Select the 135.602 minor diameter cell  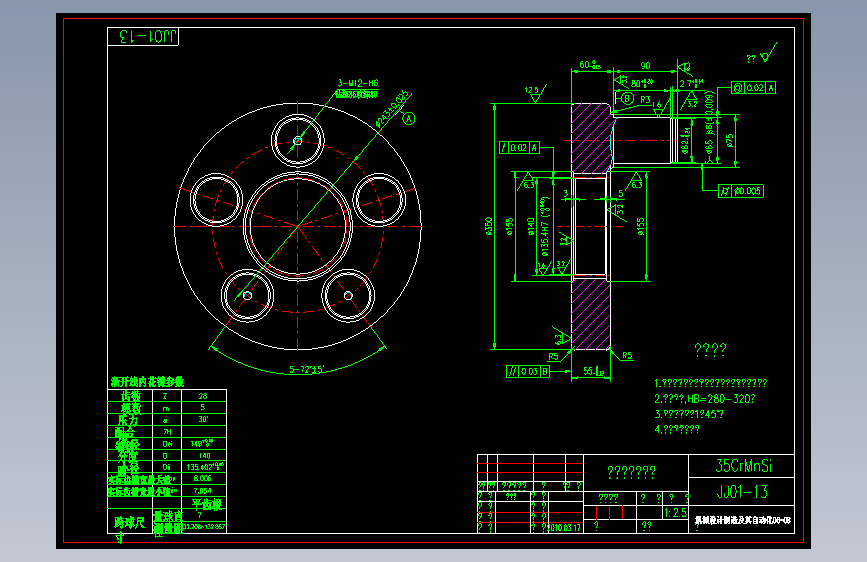(205, 467)
